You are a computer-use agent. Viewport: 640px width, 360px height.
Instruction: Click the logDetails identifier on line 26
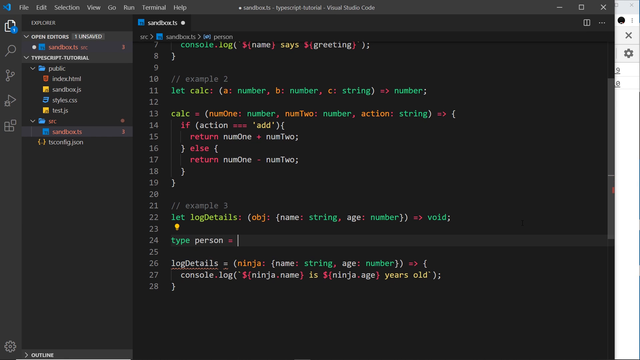[195, 263]
